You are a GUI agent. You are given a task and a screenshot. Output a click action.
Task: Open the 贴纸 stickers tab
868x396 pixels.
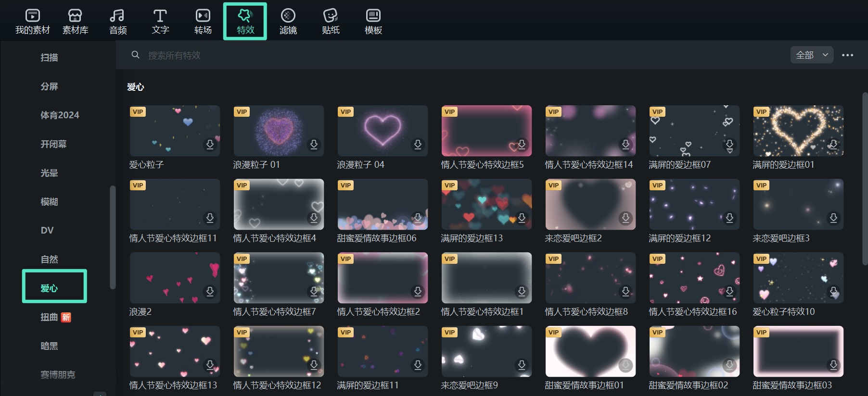click(x=331, y=22)
